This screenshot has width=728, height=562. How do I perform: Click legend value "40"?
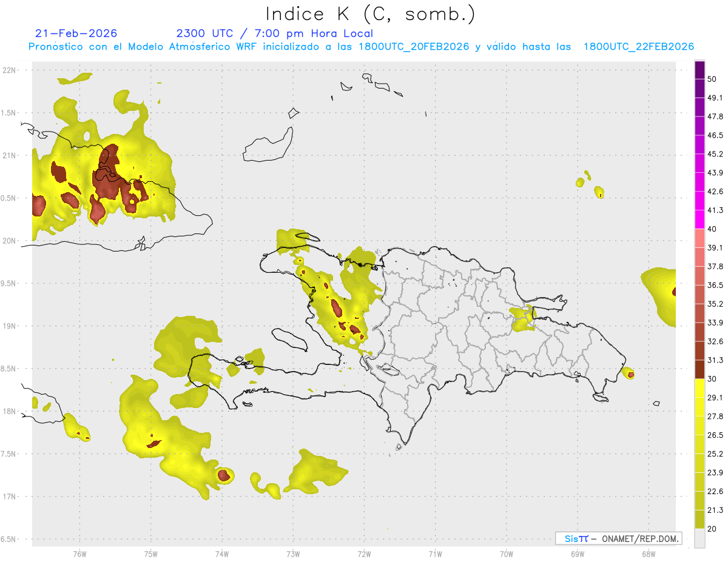[712, 229]
